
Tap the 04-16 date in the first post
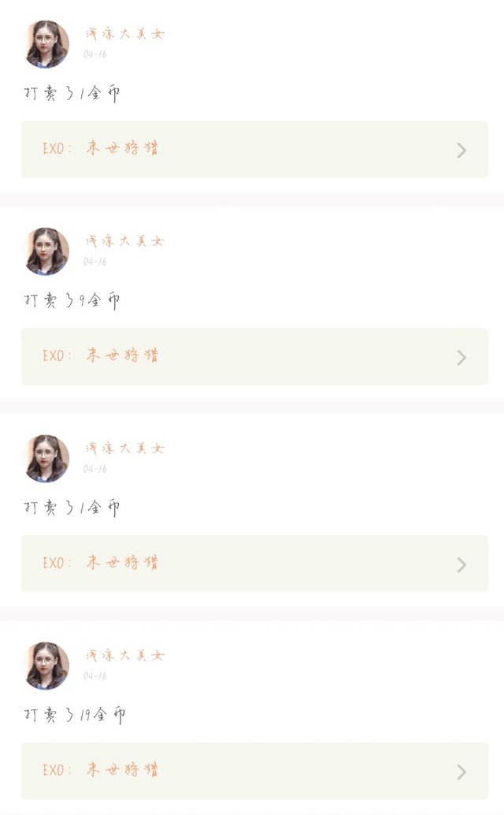coord(95,54)
